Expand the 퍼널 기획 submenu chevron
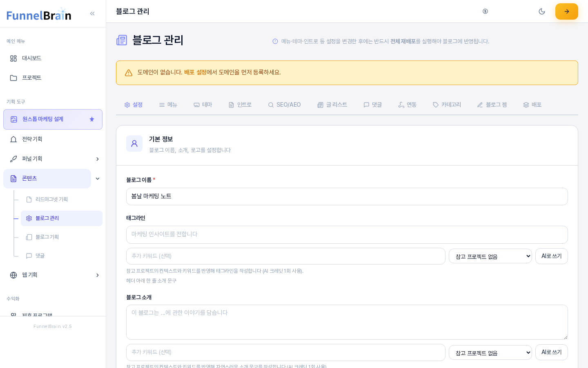 tap(98, 159)
